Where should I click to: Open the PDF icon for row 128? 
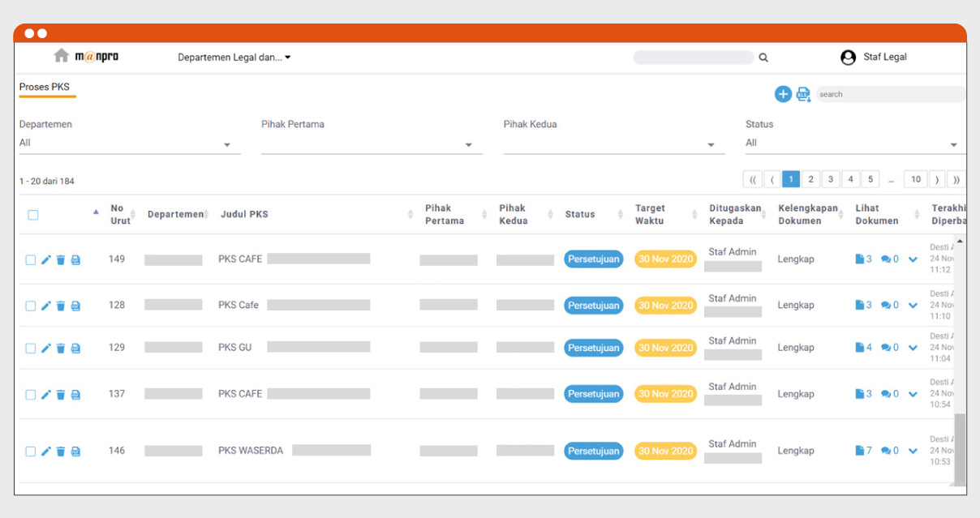[75, 306]
